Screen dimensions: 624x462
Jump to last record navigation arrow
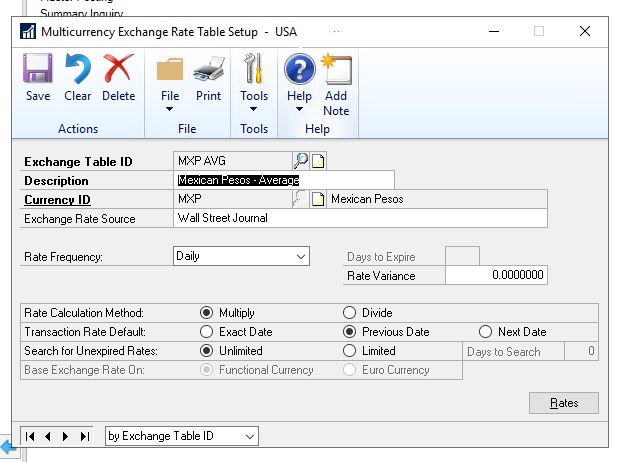(x=85, y=436)
